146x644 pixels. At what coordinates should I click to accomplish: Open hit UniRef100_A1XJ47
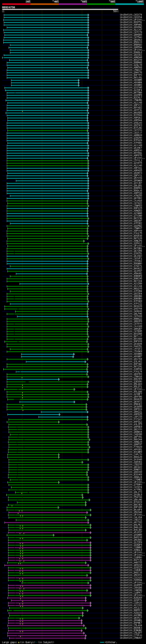[x=131, y=30]
